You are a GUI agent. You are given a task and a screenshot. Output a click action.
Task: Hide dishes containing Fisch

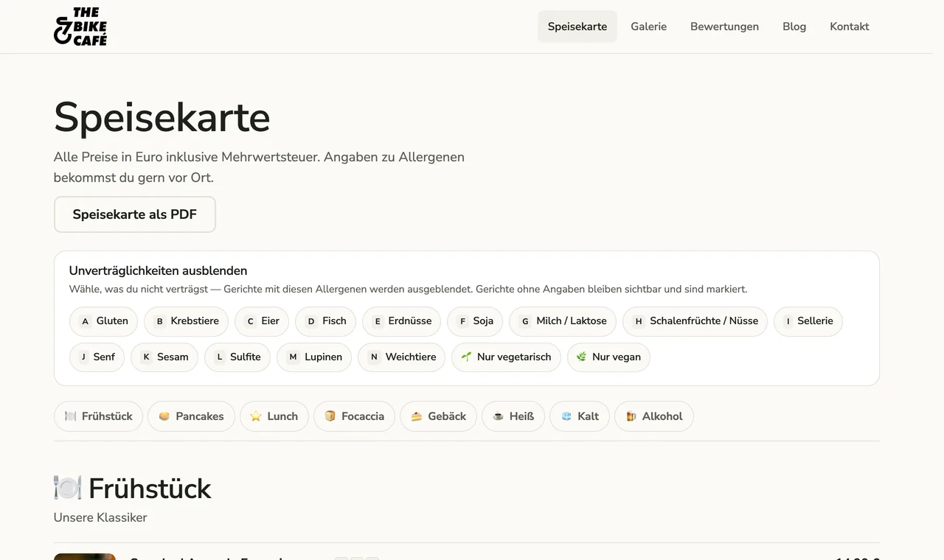[x=325, y=321]
